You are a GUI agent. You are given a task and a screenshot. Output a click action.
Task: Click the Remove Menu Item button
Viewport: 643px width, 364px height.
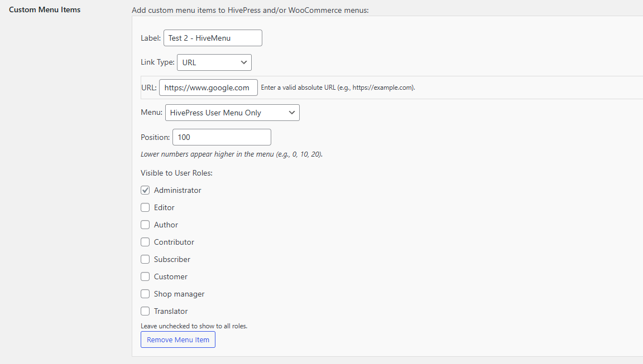(178, 340)
